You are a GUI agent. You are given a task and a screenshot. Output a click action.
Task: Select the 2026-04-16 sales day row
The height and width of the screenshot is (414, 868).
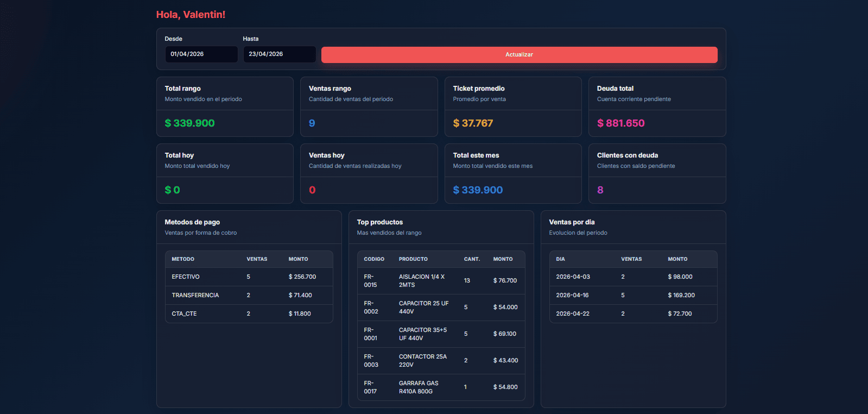[x=633, y=295]
